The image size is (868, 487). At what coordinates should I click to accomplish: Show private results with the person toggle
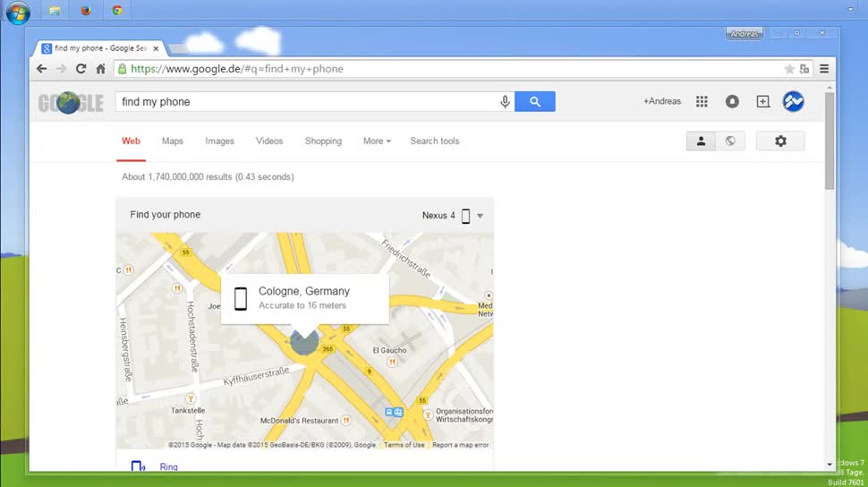(701, 141)
